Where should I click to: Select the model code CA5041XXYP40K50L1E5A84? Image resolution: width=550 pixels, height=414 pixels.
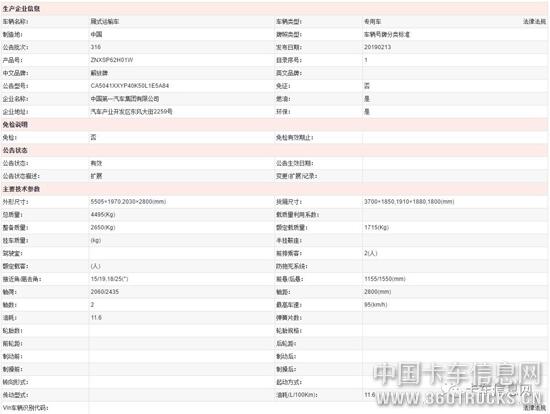(129, 86)
